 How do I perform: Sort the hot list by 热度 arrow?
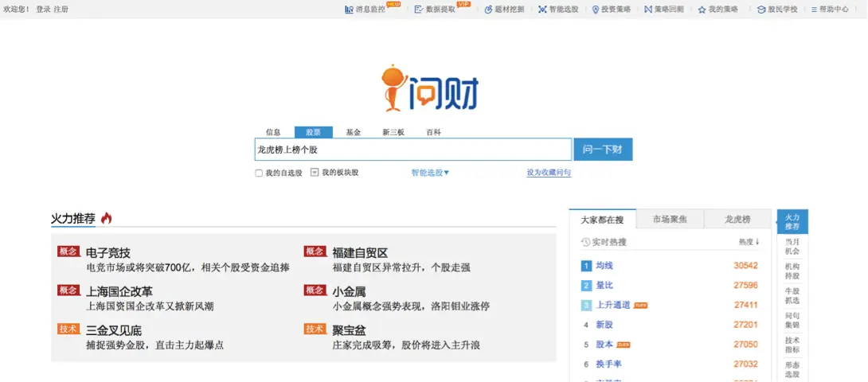click(x=749, y=242)
